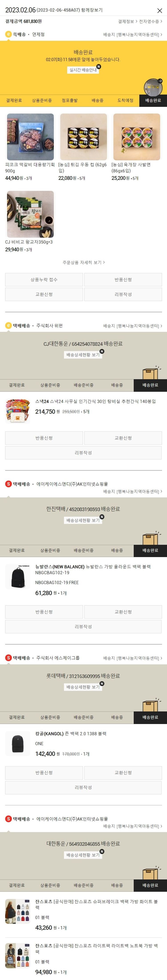Open 전자영수증 electronic receipt

click(151, 22)
